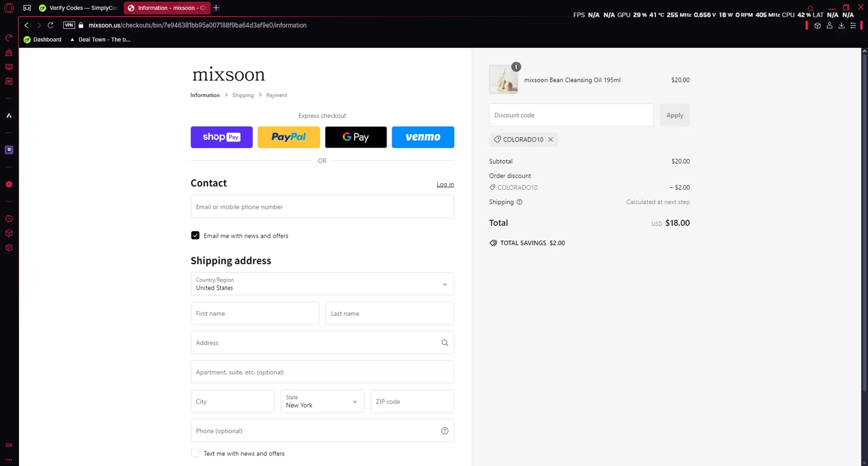Screen dimensions: 868x466
Task: Click the Information breadcrumb step
Action: point(205,95)
